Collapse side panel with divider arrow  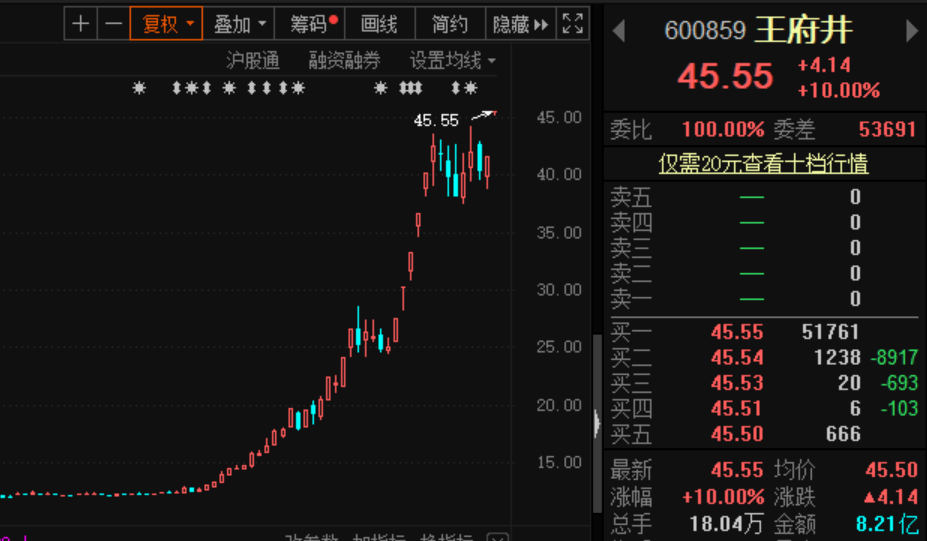click(597, 423)
